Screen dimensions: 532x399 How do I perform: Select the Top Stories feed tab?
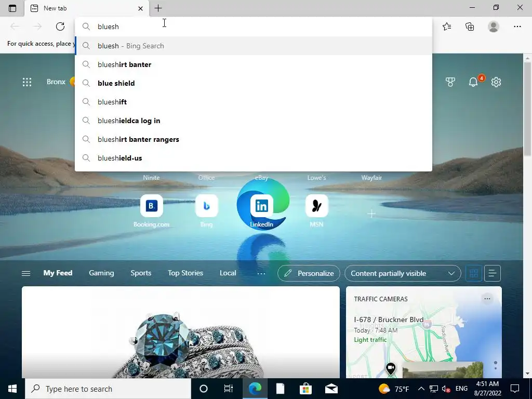coord(185,273)
